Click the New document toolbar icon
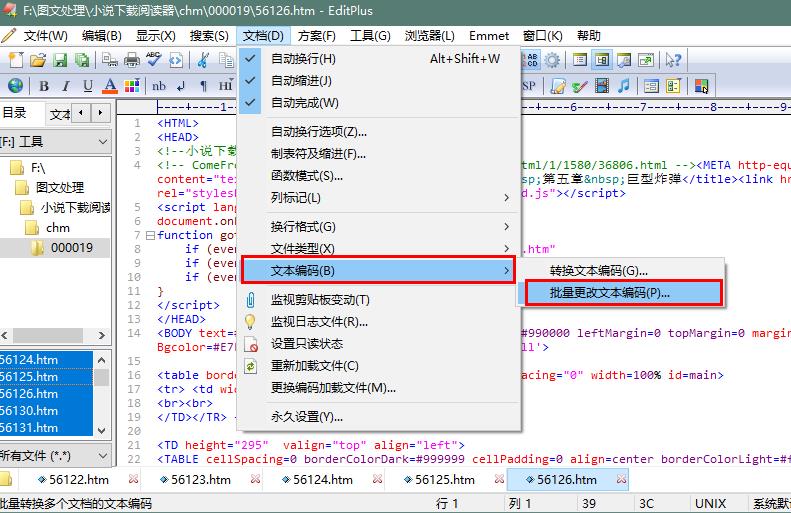Viewport: 791px width, 513px height. [x=16, y=60]
